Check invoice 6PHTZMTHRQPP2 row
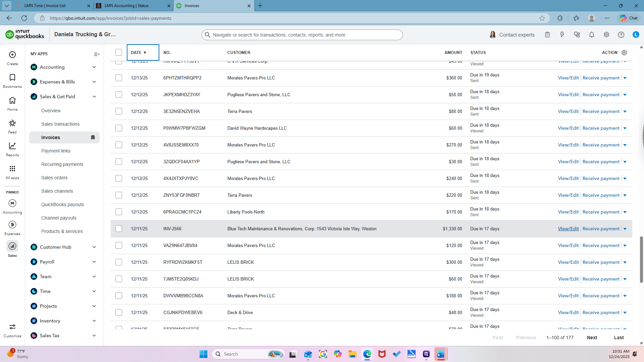Image resolution: width=644 pixels, height=362 pixels. point(119,78)
